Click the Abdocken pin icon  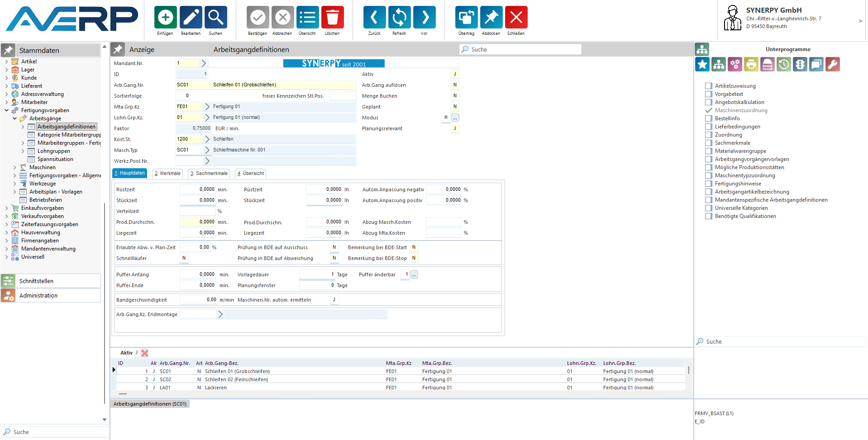click(491, 18)
